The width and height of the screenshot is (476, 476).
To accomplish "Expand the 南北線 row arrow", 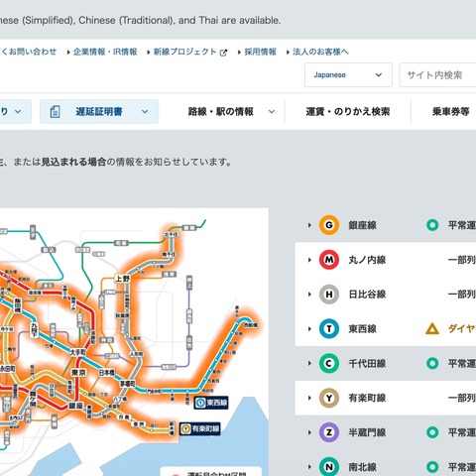I will coord(309,467).
